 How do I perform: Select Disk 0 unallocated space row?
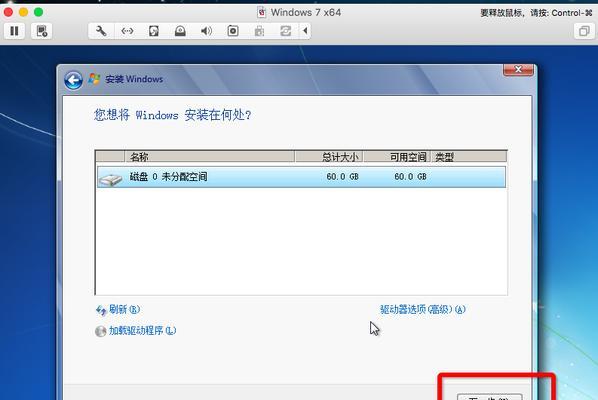301,177
